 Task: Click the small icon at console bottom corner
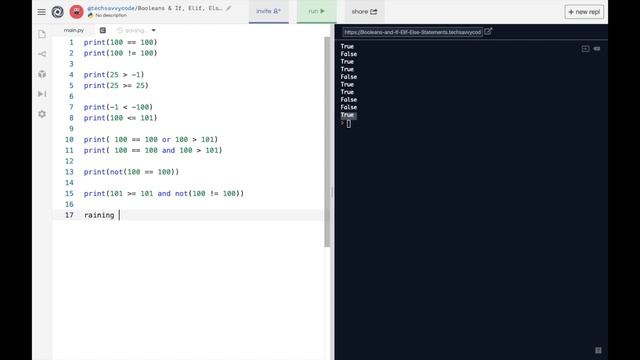coord(598,350)
